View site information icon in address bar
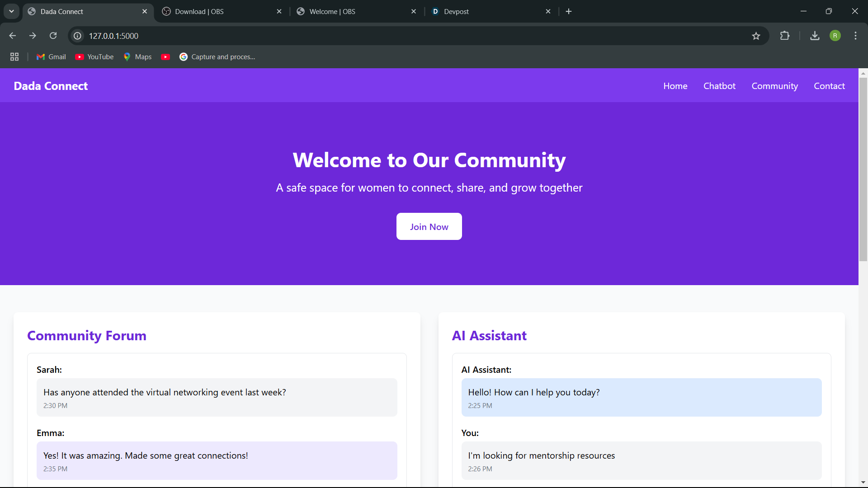This screenshot has height=488, width=868. coord(78,36)
